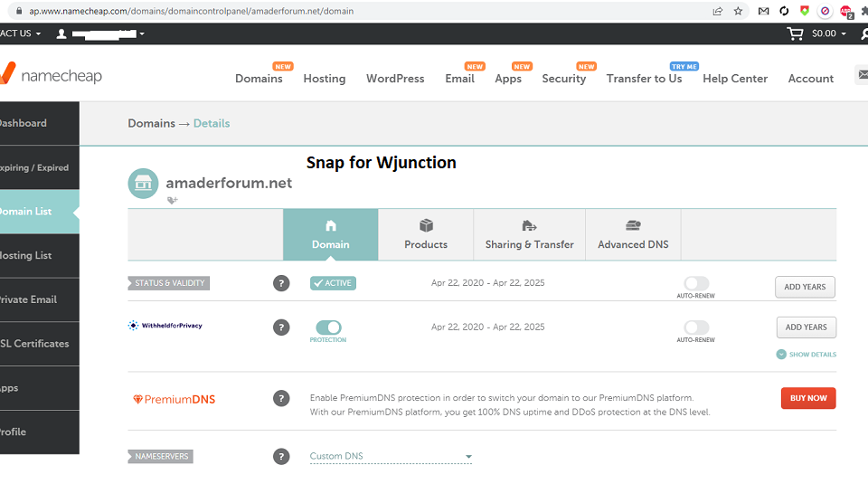Open Hosting List in sidebar

point(39,256)
